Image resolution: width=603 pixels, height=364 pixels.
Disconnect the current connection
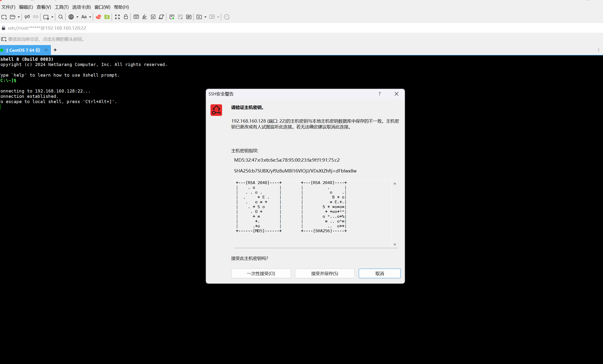point(27,17)
